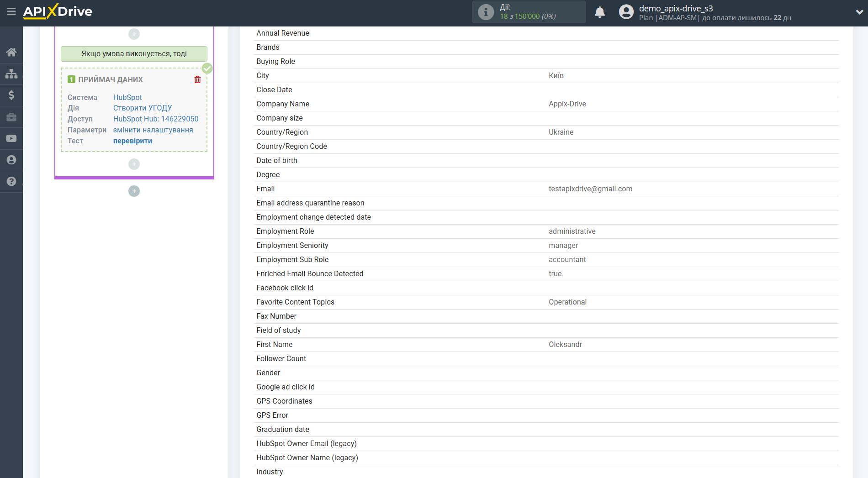Select the Employment Seniority value "manager"

563,245
